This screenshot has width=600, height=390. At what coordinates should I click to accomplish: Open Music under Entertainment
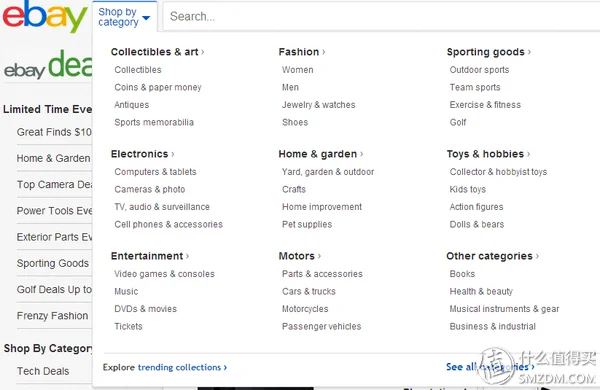pyautogui.click(x=126, y=291)
